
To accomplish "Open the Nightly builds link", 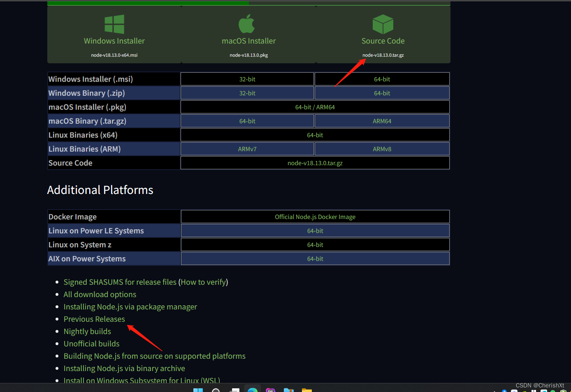I will point(87,332).
